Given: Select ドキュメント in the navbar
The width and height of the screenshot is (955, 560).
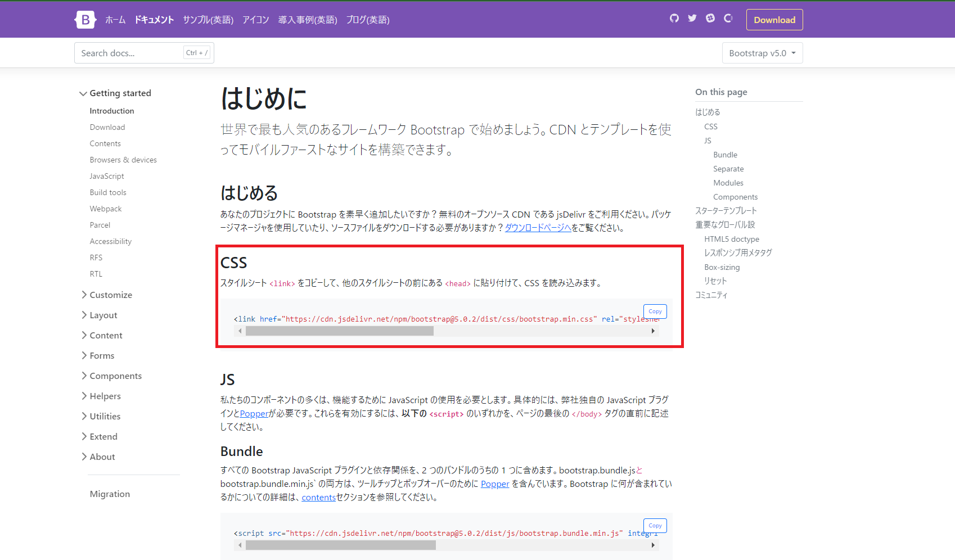Looking at the screenshot, I should coord(154,20).
